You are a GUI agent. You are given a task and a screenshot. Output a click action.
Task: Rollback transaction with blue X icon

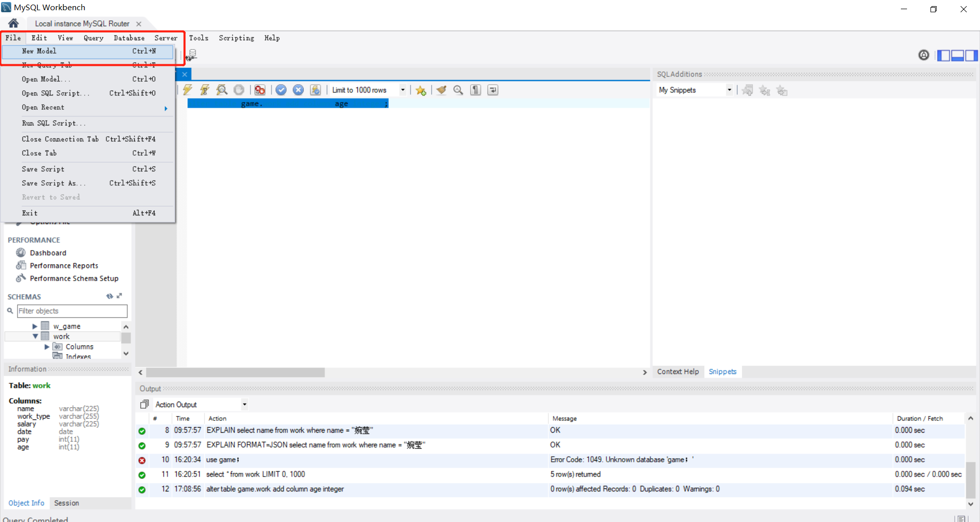[298, 90]
